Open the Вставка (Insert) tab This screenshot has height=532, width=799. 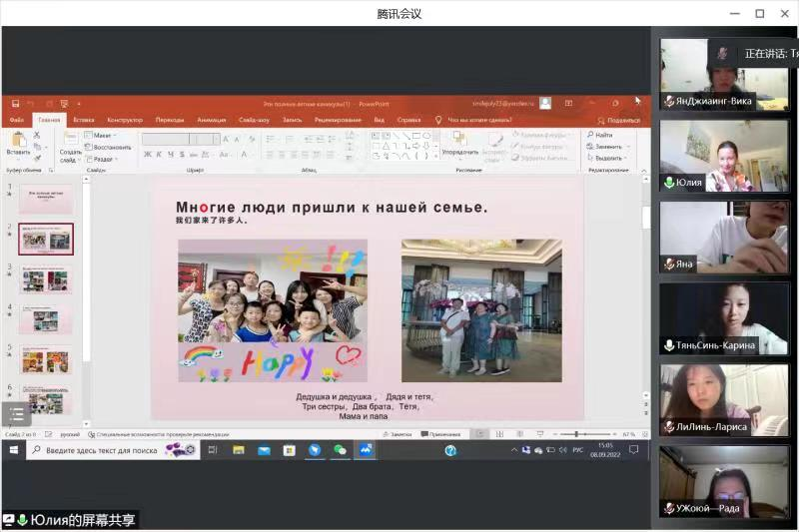coord(84,120)
